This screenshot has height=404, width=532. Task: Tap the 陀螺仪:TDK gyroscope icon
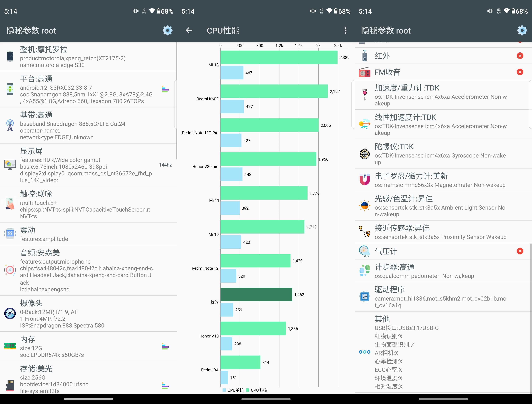365,154
